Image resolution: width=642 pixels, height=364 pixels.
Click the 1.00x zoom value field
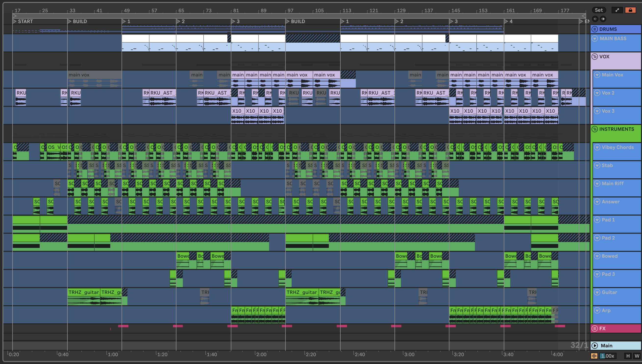point(608,356)
